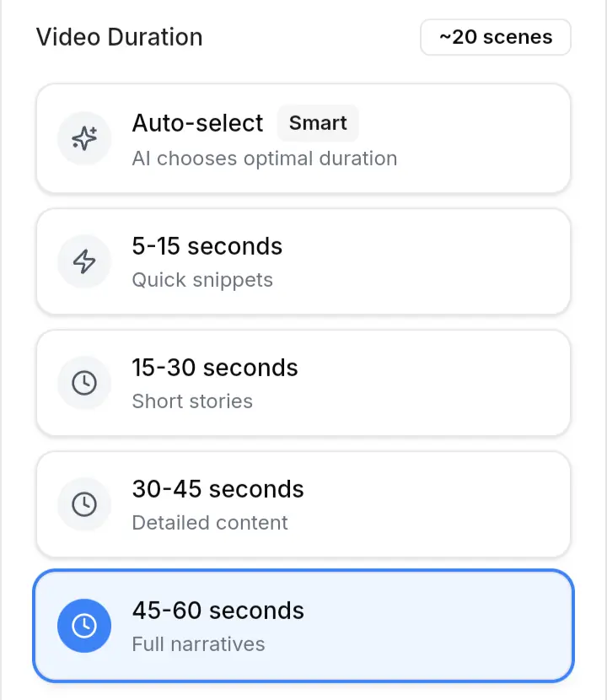Click the 'Full narratives' subtitle text
Screen dimensions: 607x700
(x=199, y=643)
